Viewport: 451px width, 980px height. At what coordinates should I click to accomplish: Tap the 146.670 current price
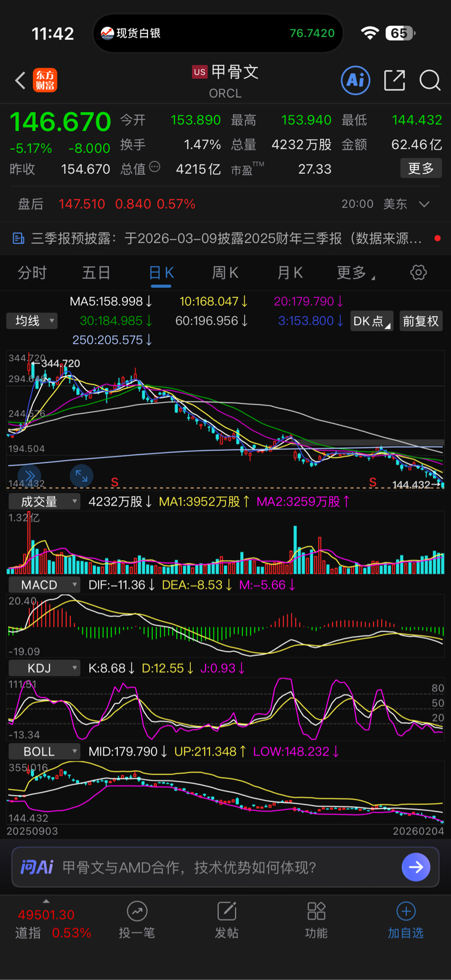[60, 122]
